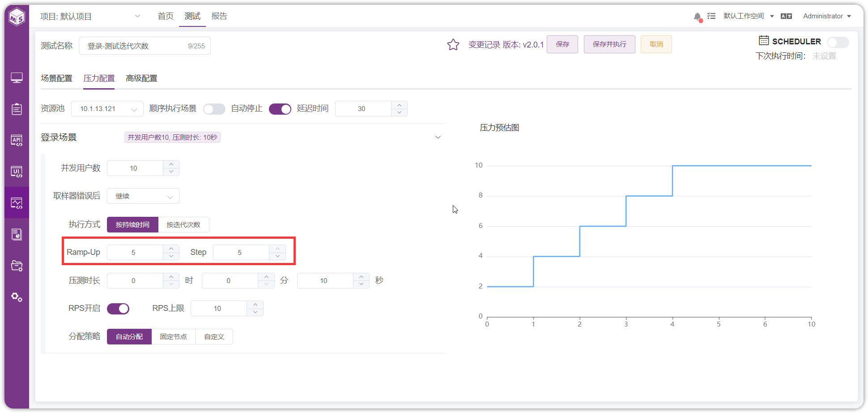Open the 资源池 10.1.13.121 dropdown

pyautogui.click(x=107, y=109)
